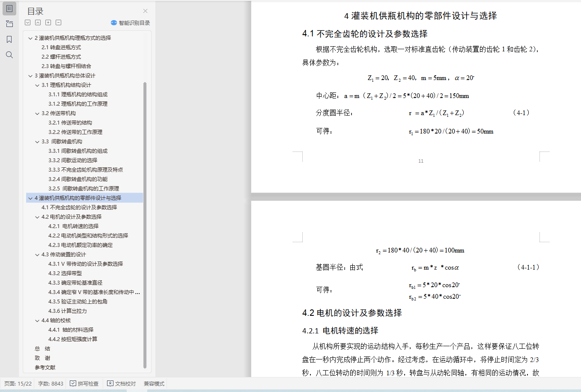Click 文档校对 in the status bar

coord(122,384)
